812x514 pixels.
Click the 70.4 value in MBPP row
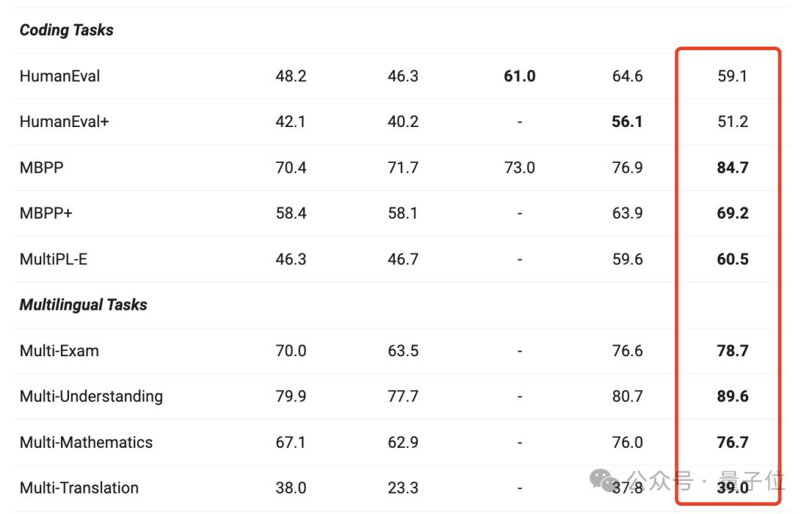[x=291, y=168]
